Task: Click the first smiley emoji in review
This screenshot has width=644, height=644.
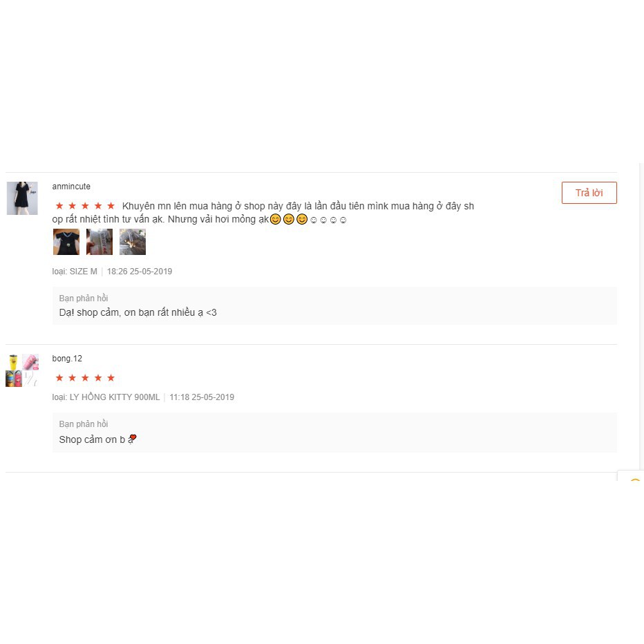Action: 275,219
